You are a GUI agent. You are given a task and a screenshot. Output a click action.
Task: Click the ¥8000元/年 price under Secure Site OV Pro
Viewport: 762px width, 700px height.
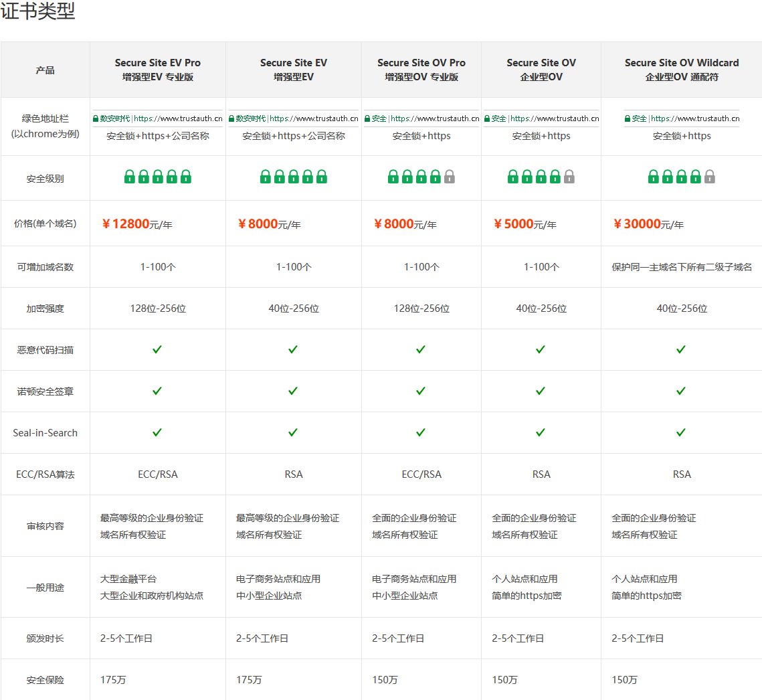pos(405,224)
